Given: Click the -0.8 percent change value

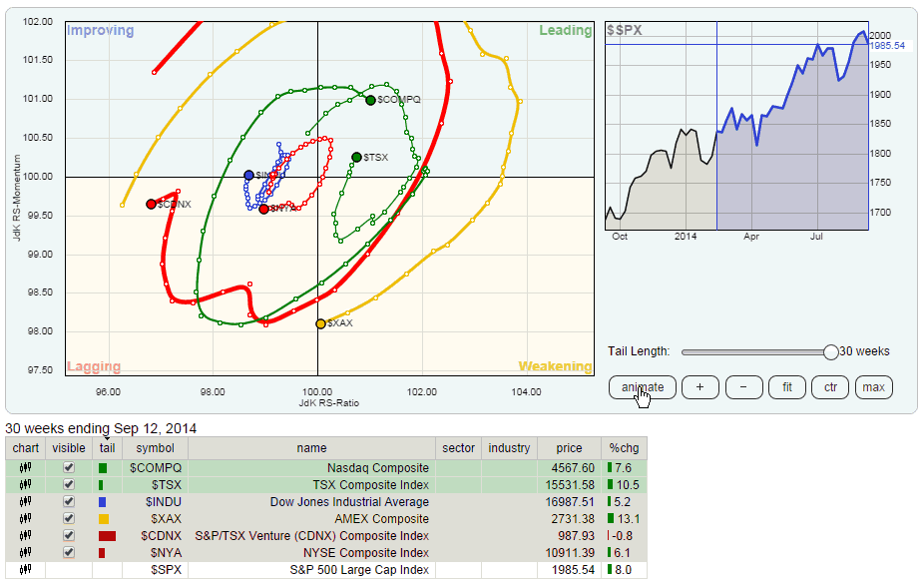Looking at the screenshot, I should tap(623, 536).
